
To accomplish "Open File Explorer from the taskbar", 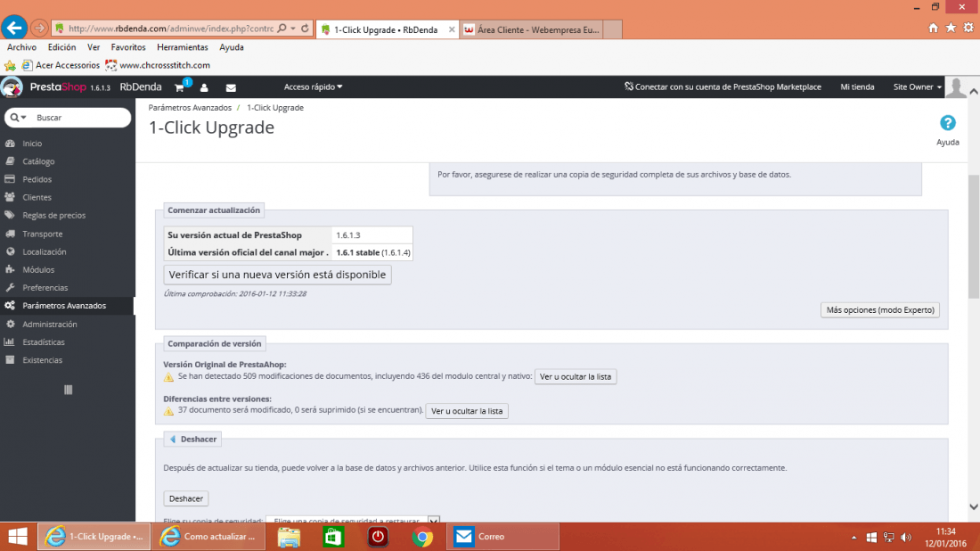I will [289, 537].
